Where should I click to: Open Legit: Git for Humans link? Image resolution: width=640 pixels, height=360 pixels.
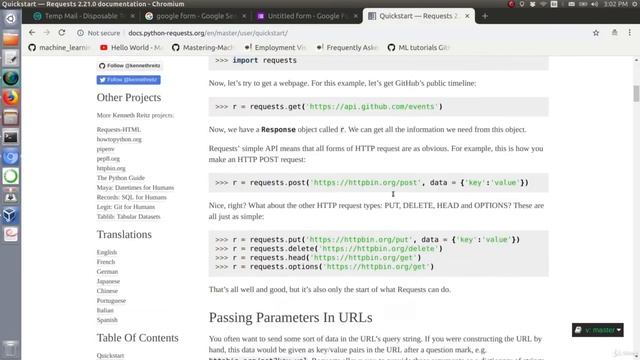(126, 207)
